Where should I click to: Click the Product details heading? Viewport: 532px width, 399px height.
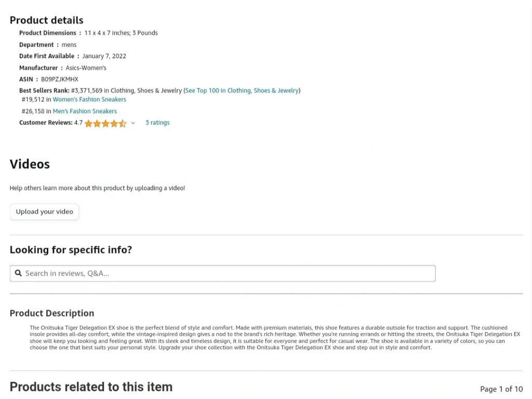pyautogui.click(x=46, y=20)
